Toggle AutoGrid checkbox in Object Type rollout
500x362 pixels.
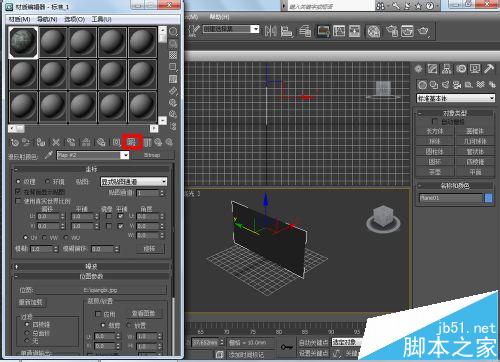coord(435,121)
